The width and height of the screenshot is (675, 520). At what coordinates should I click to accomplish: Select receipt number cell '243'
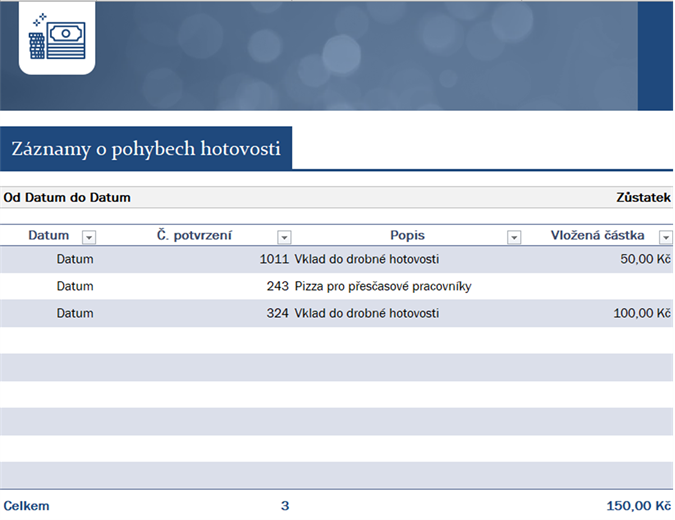point(278,286)
